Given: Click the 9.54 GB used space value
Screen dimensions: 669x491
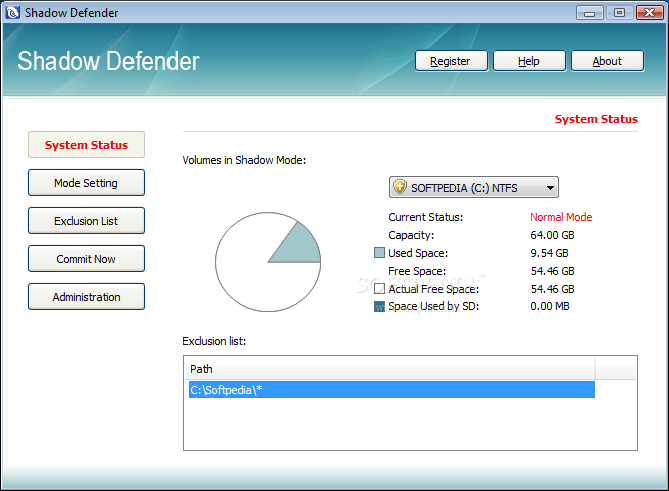Looking at the screenshot, I should pyautogui.click(x=549, y=253).
